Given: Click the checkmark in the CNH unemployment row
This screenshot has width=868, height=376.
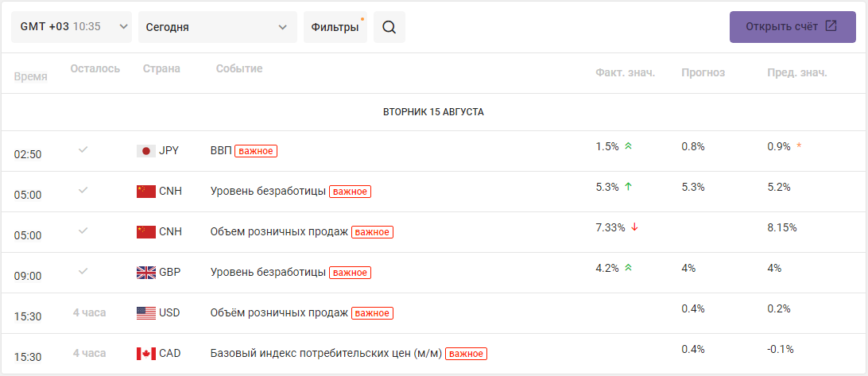Looking at the screenshot, I should (x=83, y=190).
